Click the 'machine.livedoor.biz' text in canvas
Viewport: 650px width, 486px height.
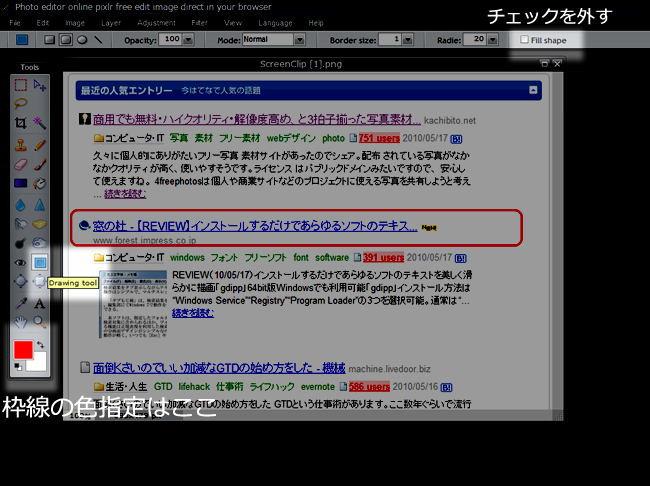tap(390, 369)
